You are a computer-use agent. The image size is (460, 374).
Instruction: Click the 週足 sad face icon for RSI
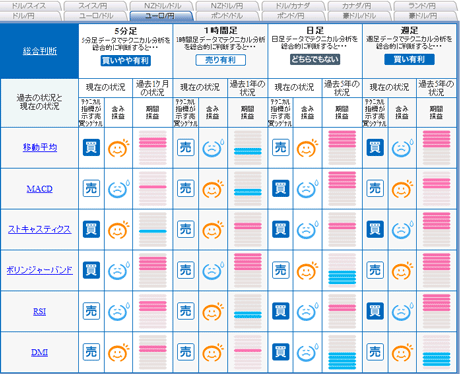(x=402, y=312)
